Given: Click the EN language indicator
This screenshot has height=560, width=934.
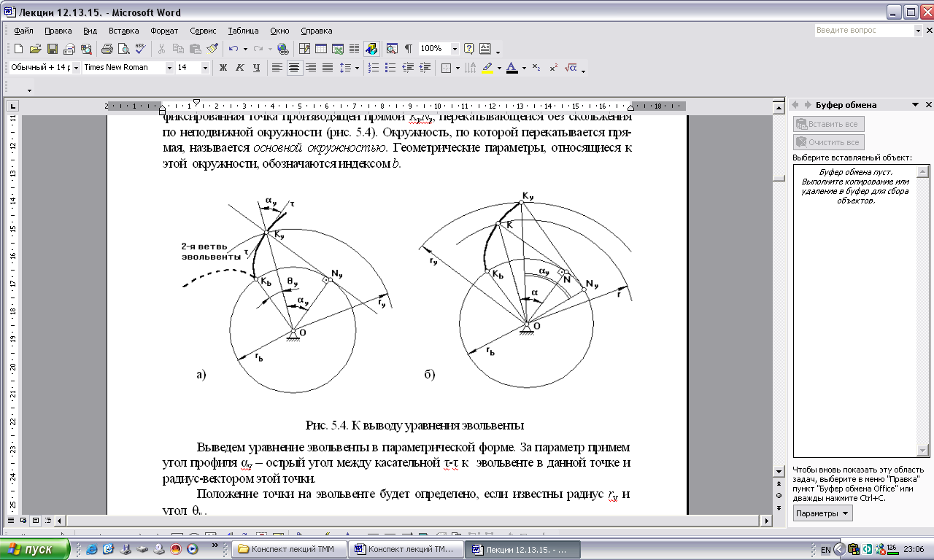Looking at the screenshot, I should (x=825, y=549).
